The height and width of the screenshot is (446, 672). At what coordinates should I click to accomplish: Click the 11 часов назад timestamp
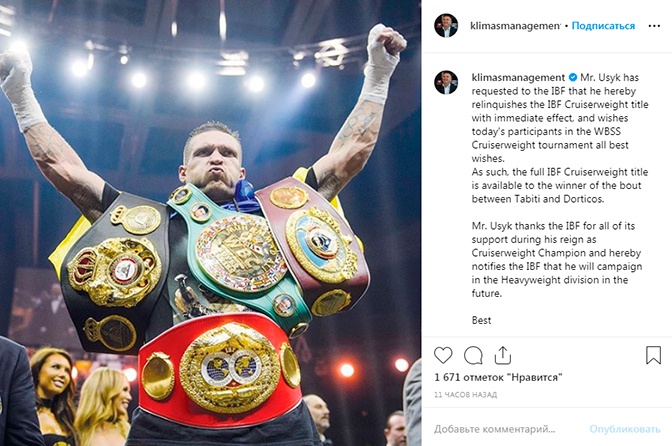465,395
